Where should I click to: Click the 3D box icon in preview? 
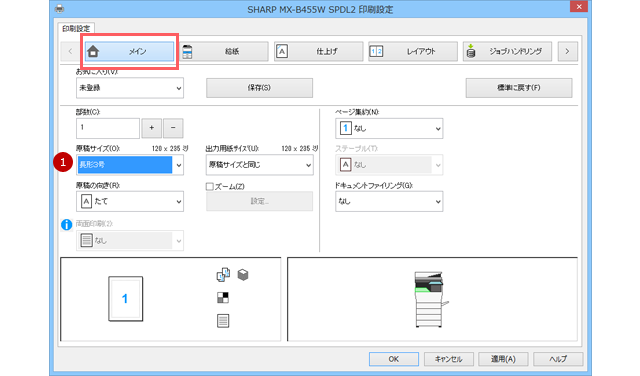(x=243, y=275)
